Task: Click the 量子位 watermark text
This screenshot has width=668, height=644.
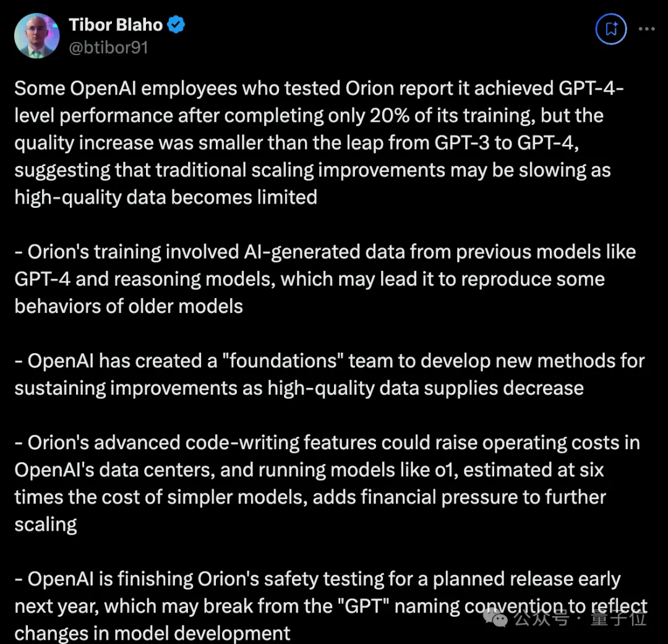Action: tap(619, 617)
